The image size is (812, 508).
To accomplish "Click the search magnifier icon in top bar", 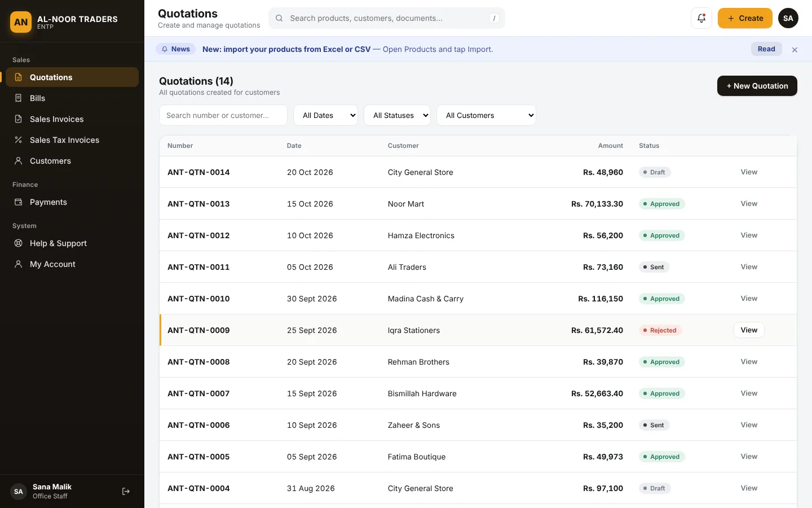I will coord(279,18).
